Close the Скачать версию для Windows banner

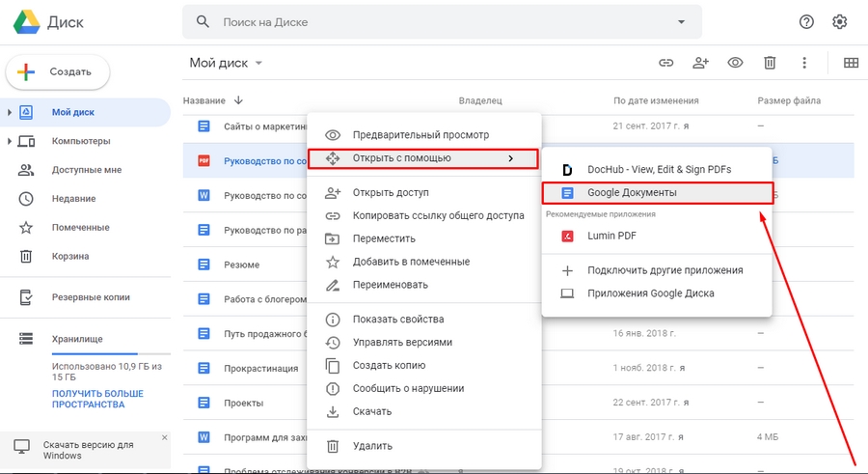click(x=164, y=437)
